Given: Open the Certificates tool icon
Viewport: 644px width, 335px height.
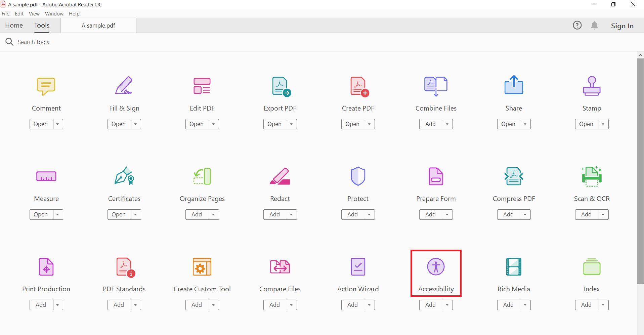Looking at the screenshot, I should coord(124,176).
